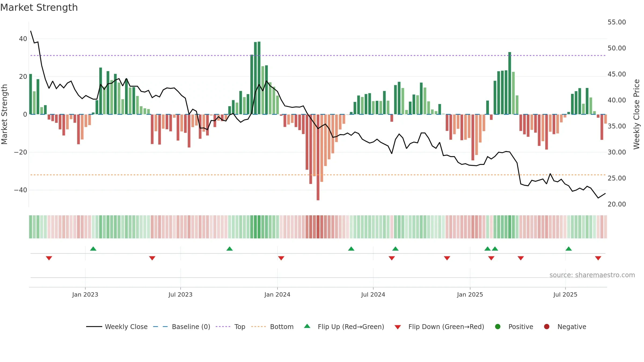Click the 40 tick on the left axis
Viewport: 644px width, 362px height.
[23, 39]
